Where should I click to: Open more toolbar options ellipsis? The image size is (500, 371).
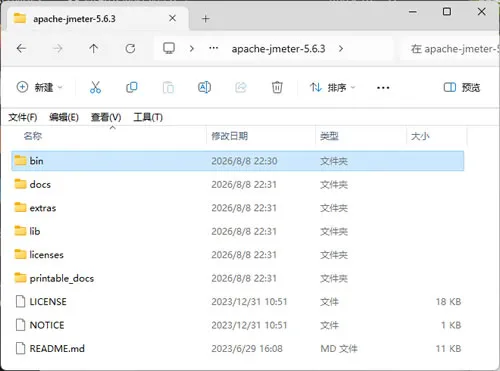click(383, 88)
